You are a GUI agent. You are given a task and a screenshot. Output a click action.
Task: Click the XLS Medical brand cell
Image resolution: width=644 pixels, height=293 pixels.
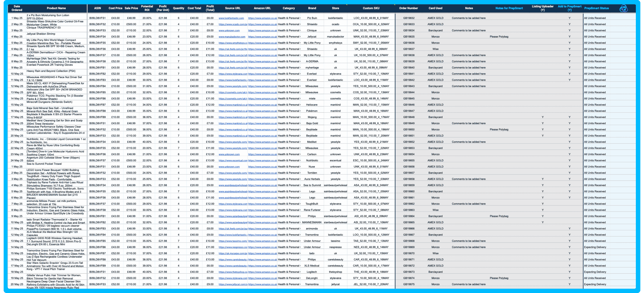point(312,266)
